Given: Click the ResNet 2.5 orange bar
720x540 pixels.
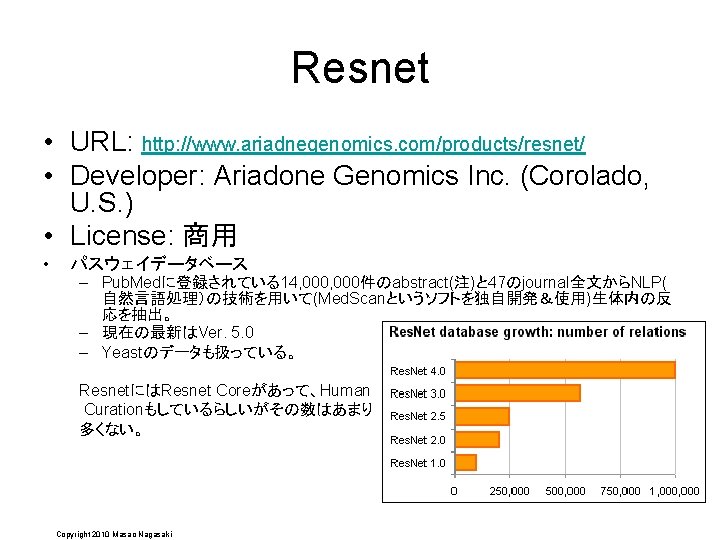Looking at the screenshot, I should (x=482, y=416).
